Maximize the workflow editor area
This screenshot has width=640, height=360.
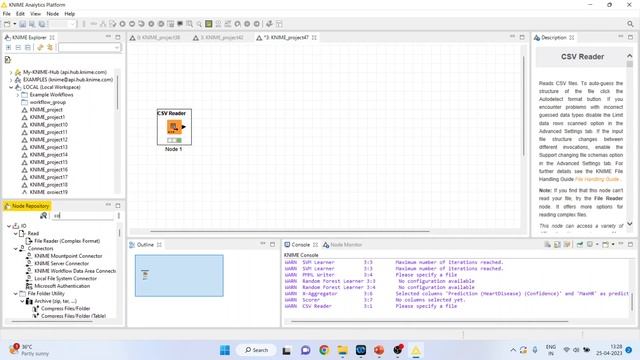tap(522, 37)
